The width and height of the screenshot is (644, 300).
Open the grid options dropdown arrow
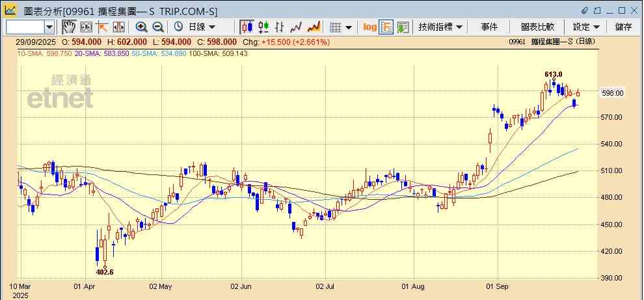click(x=349, y=27)
